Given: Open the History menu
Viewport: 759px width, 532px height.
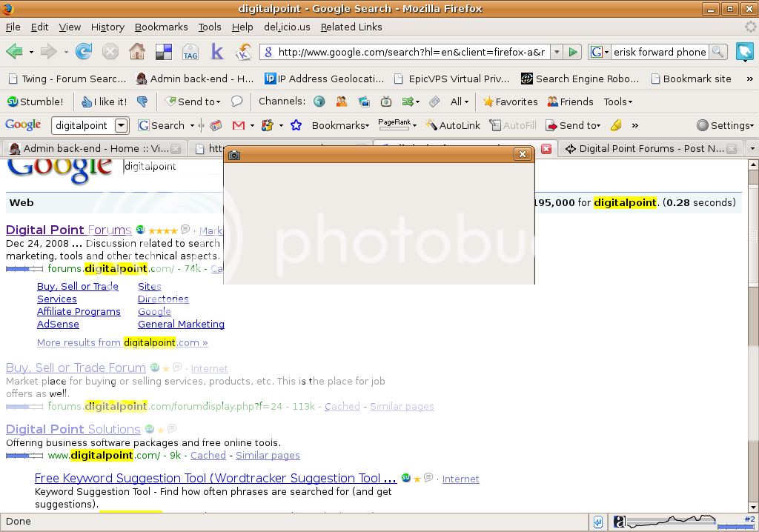Looking at the screenshot, I should pos(107,27).
